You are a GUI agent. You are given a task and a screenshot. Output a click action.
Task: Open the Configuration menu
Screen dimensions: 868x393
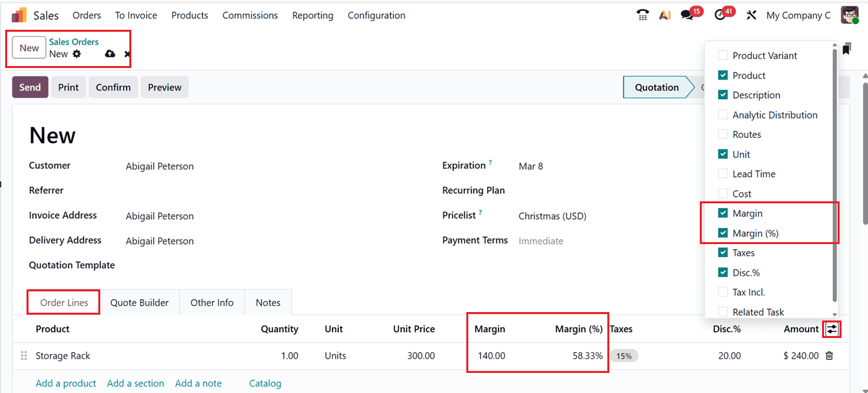pyautogui.click(x=376, y=15)
